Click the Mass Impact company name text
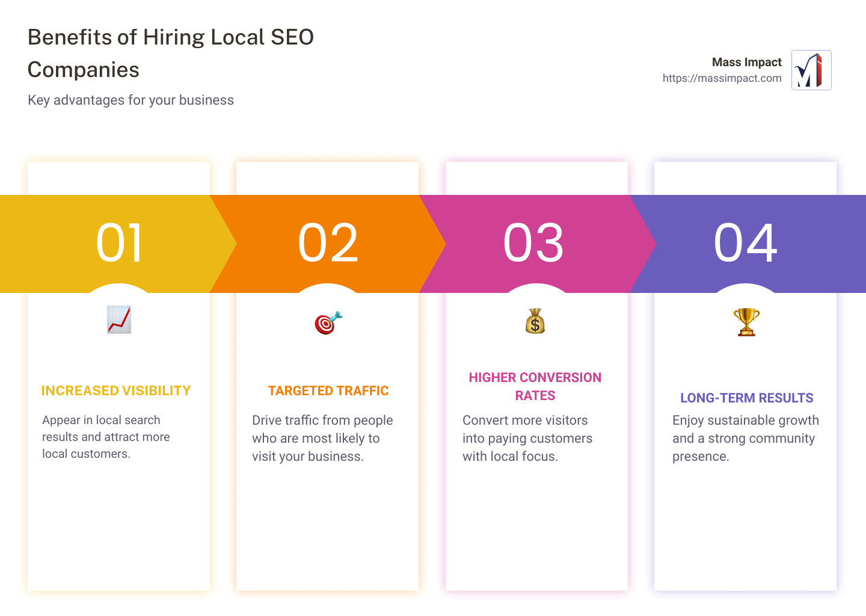 coord(746,61)
